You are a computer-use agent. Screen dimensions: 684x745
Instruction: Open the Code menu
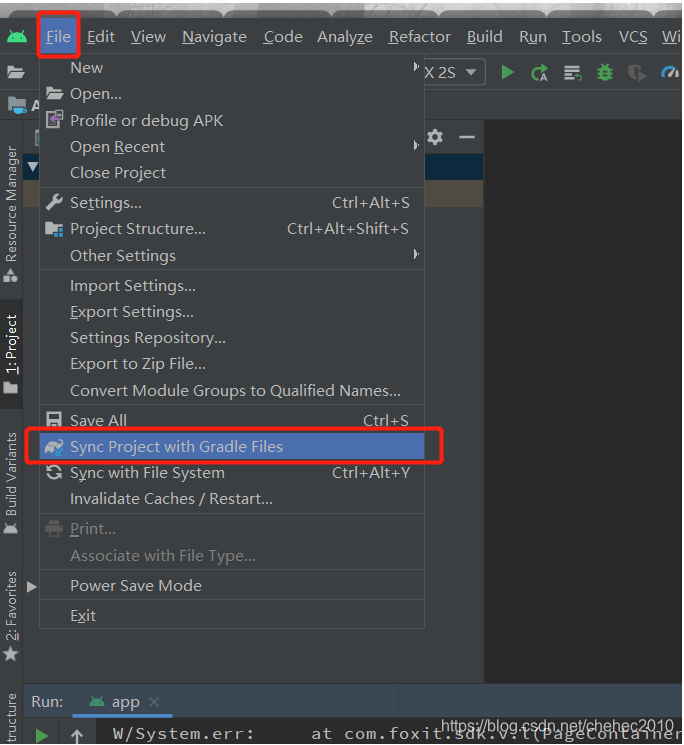click(x=283, y=37)
